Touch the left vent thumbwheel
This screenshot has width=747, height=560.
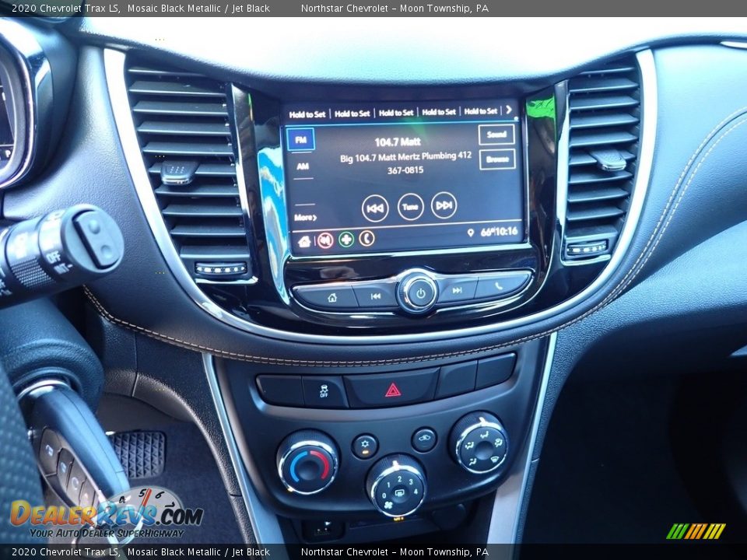(x=221, y=270)
